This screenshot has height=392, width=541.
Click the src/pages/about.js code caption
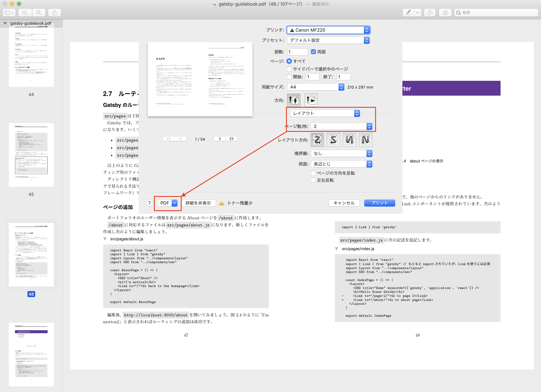[127, 239]
